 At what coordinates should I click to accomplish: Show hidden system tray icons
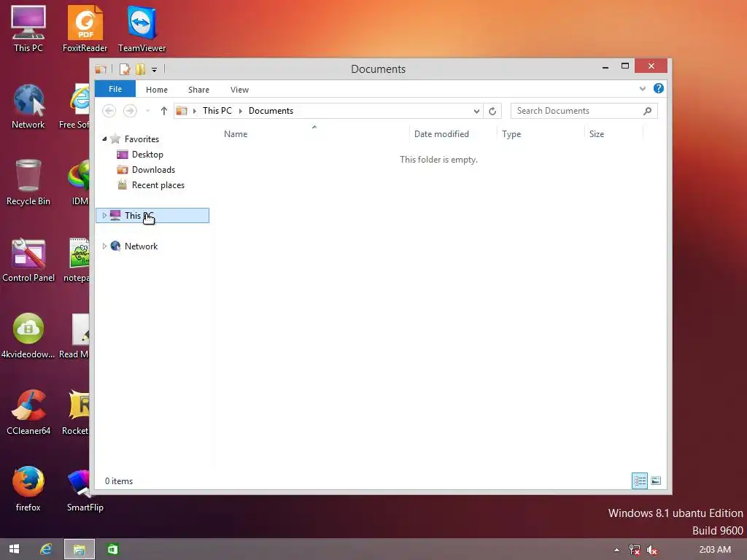click(617, 550)
